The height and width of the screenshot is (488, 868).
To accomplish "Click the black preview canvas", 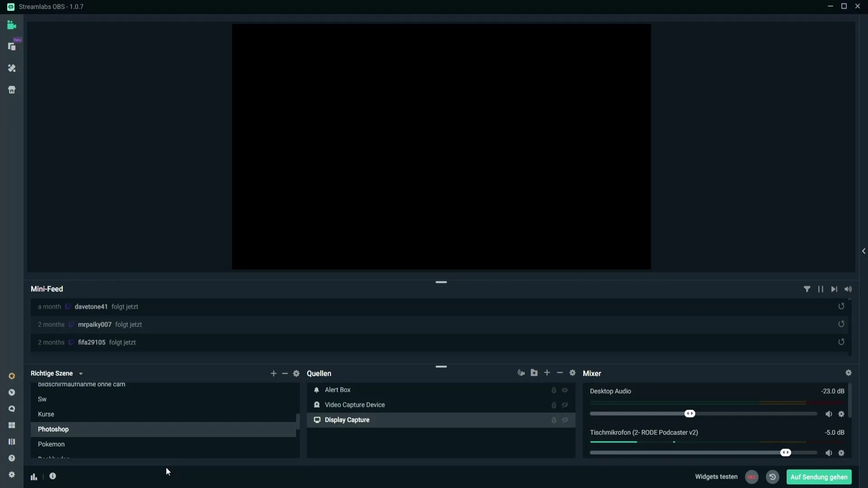I will (x=441, y=147).
